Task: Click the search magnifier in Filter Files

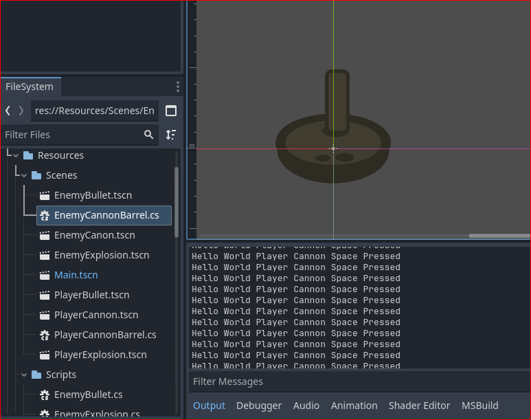Action: (x=148, y=135)
